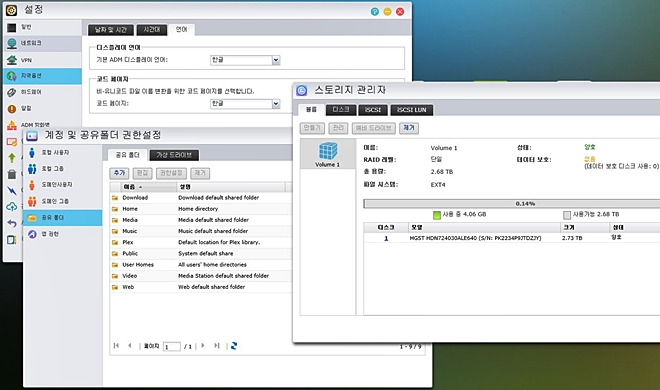This screenshot has width=660, height=390.
Task: Go to first page arrow in pager
Action: click(116, 346)
